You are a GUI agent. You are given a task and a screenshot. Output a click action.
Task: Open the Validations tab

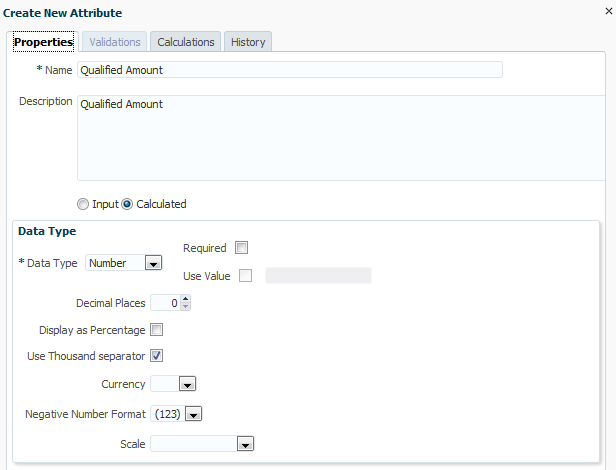tap(116, 42)
